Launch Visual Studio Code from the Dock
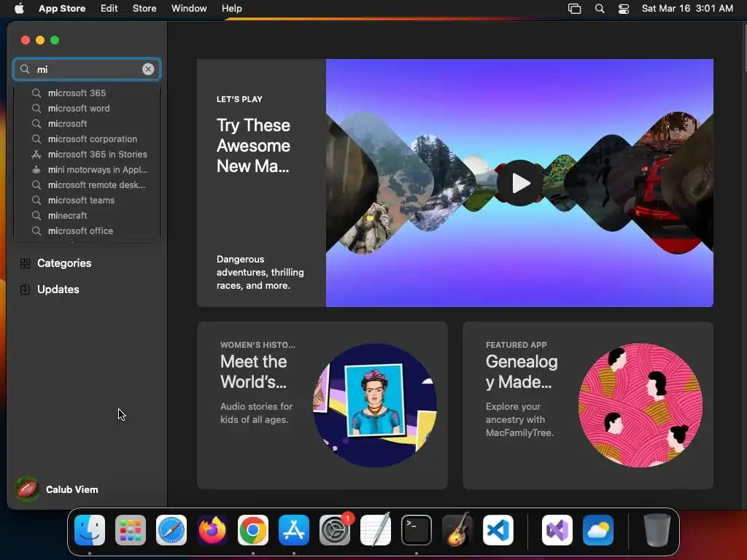 pyautogui.click(x=498, y=530)
